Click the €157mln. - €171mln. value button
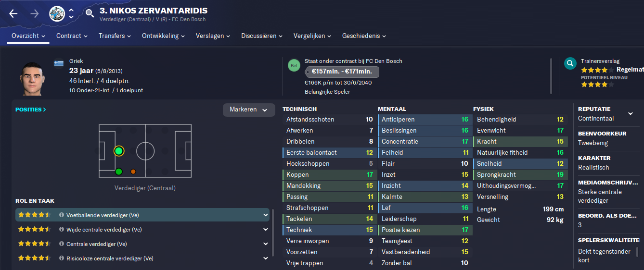The height and width of the screenshot is (270, 644). (x=342, y=72)
